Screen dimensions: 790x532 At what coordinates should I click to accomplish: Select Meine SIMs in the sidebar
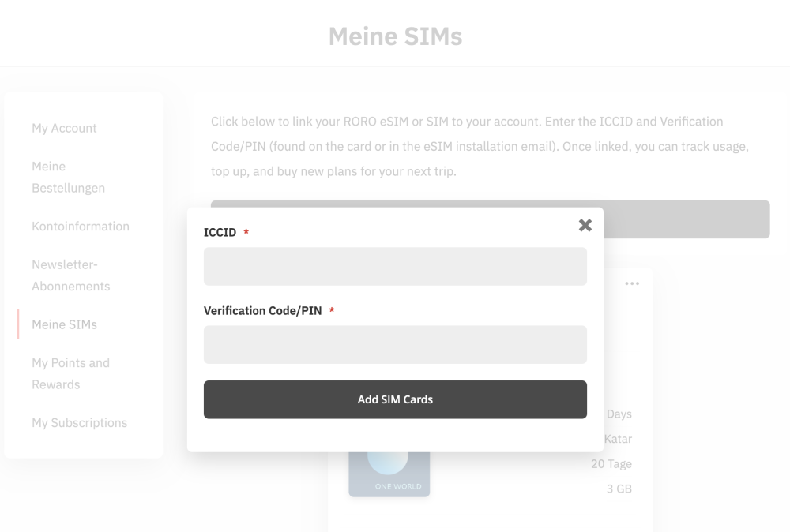pyautogui.click(x=64, y=324)
